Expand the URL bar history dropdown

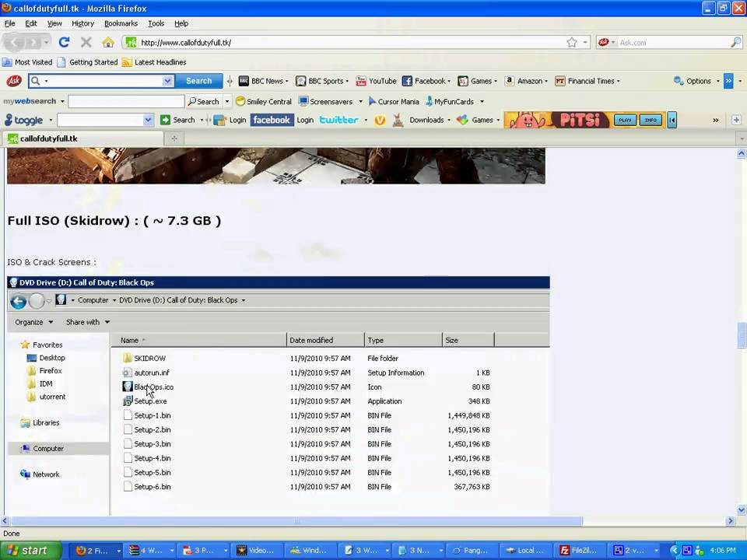585,42
